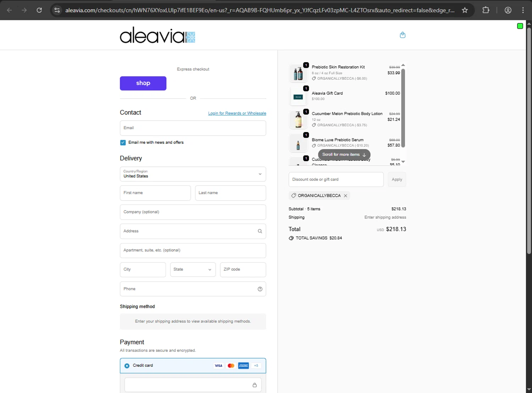The height and width of the screenshot is (393, 532).
Task: Click the phone field help question icon
Action: (260, 289)
